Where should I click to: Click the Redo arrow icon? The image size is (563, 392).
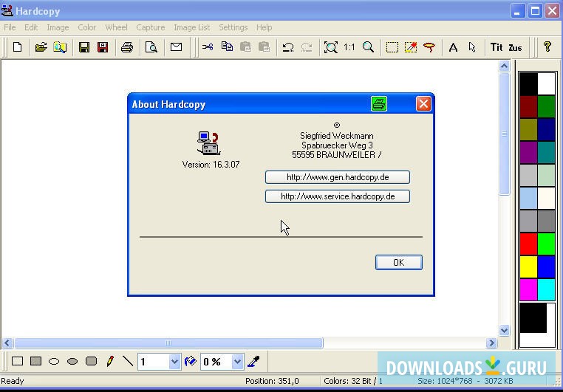307,47
